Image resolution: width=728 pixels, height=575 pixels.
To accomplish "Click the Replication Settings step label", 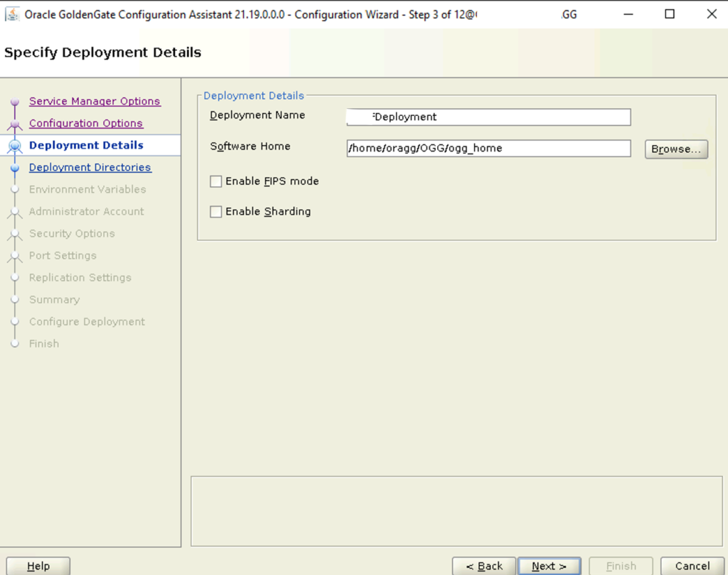I will pos(80,277).
